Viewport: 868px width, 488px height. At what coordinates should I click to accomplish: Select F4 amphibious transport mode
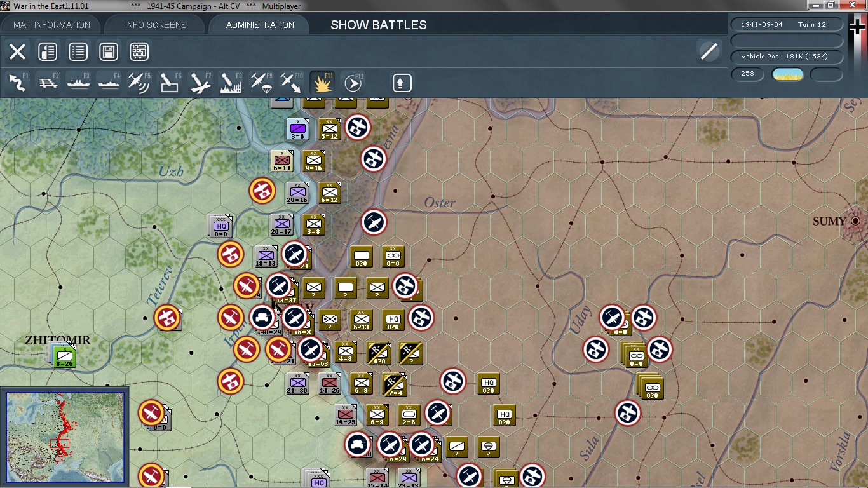tap(109, 83)
